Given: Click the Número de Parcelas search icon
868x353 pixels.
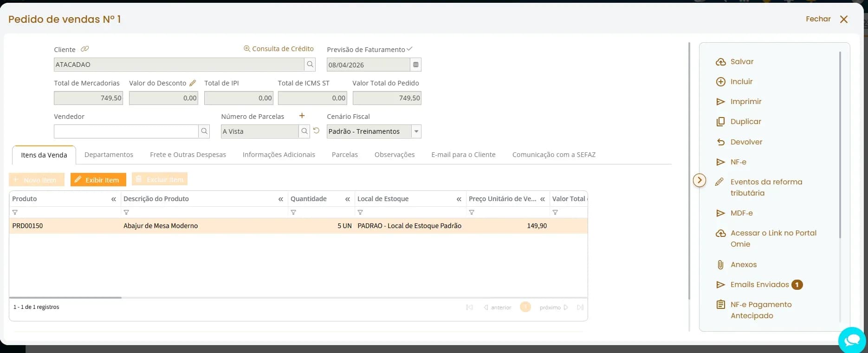Looking at the screenshot, I should pyautogui.click(x=304, y=131).
